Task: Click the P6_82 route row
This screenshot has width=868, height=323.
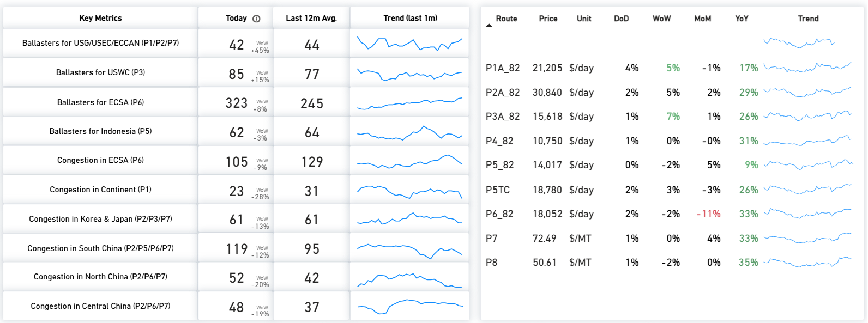Action: pos(670,214)
